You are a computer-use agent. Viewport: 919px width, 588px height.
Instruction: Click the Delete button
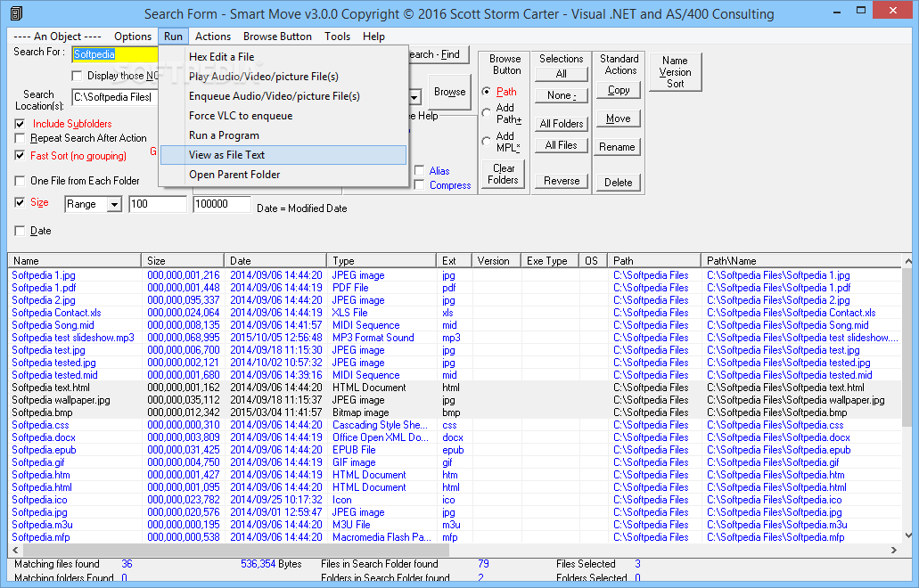(619, 183)
